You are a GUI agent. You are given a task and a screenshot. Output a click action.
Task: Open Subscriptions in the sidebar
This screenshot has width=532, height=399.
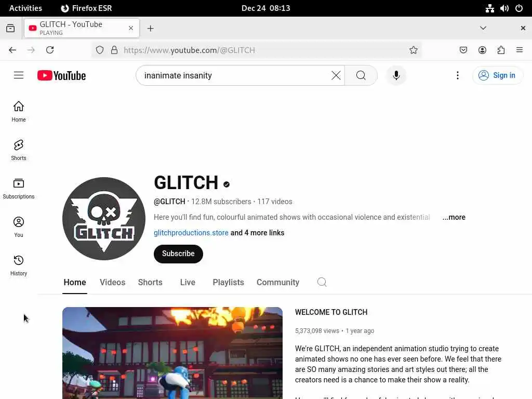[x=19, y=189]
